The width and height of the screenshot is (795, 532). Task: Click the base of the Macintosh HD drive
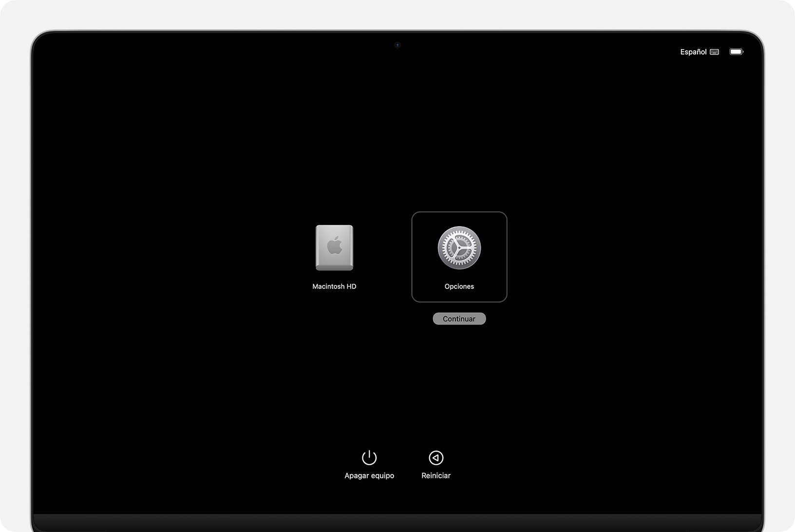tap(334, 267)
